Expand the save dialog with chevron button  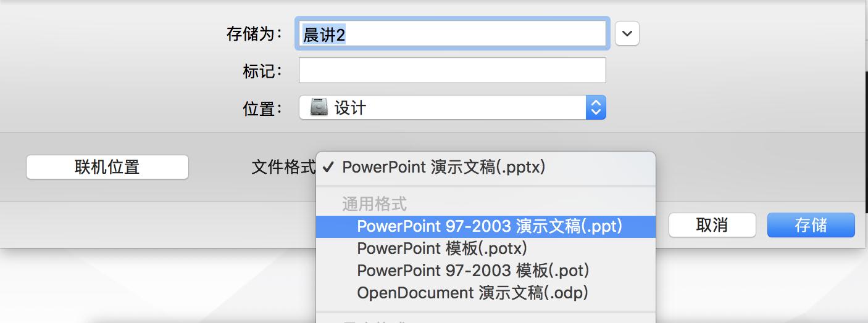point(627,34)
